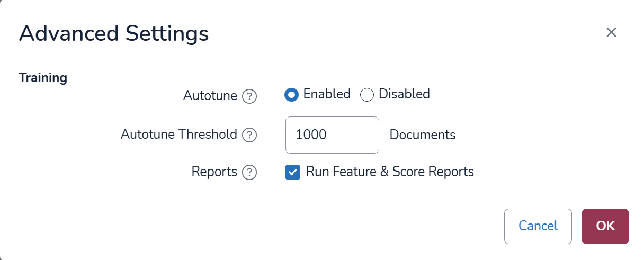
Task: Uncheck the Run Feature & Score Reports checkbox
Action: (x=293, y=172)
